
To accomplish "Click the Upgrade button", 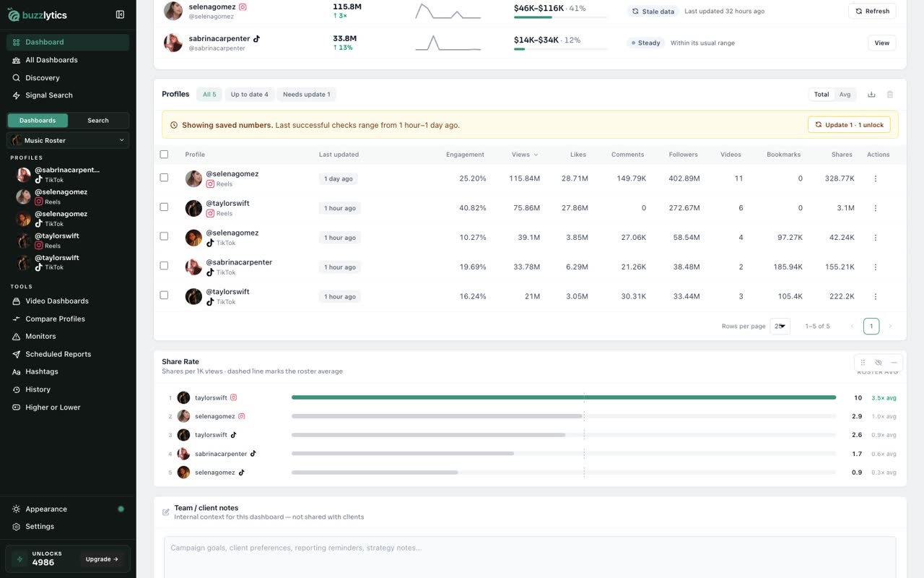I will 102,559.
